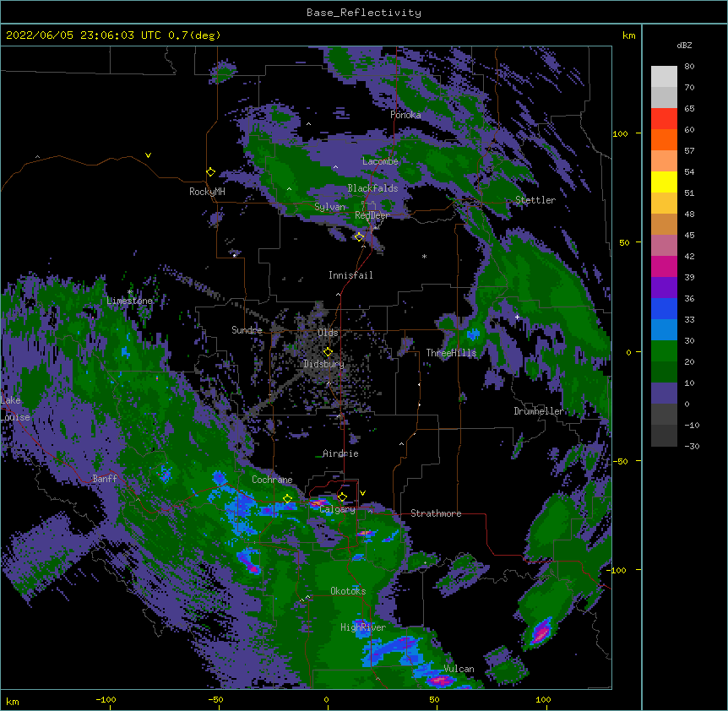Click the dBZ legend heading
This screenshot has height=711, width=728.
pos(684,45)
